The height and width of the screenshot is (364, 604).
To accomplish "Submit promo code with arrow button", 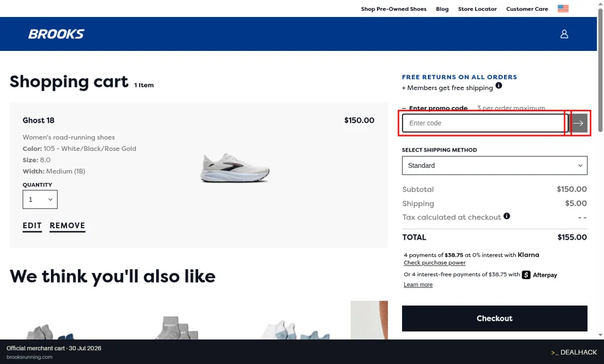I will click(578, 123).
